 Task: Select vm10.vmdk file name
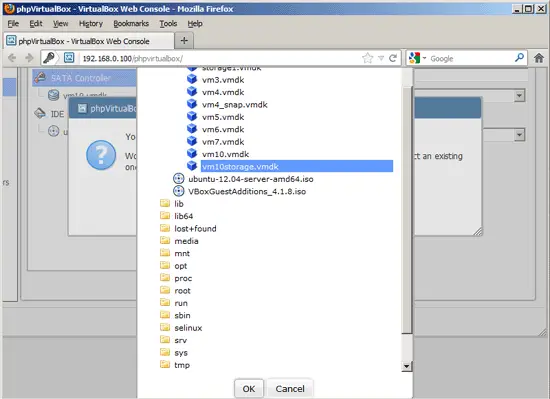[x=225, y=154]
